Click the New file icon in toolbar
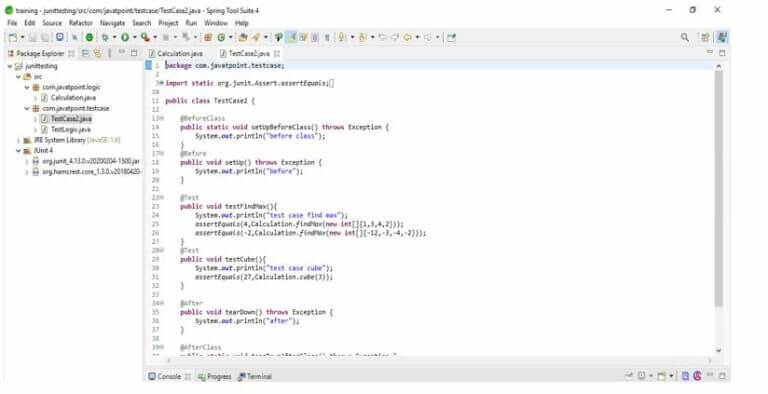This screenshot has width=768, height=394. click(13, 37)
